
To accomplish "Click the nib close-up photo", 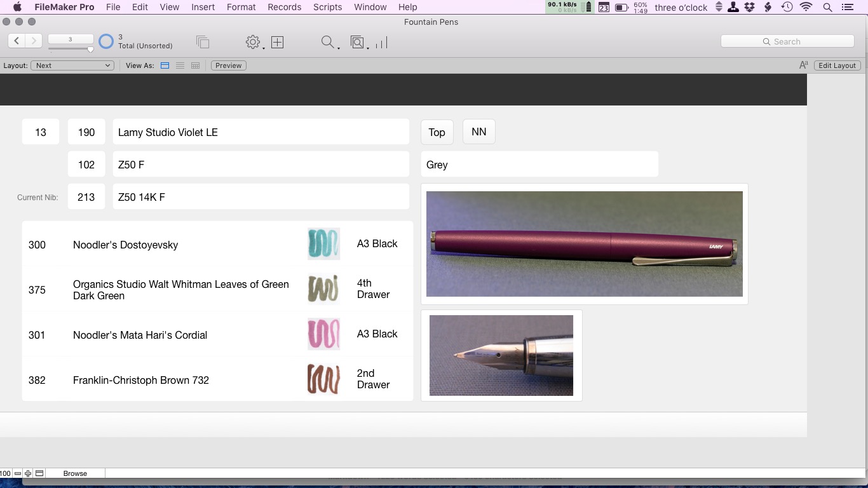I will coord(501,355).
